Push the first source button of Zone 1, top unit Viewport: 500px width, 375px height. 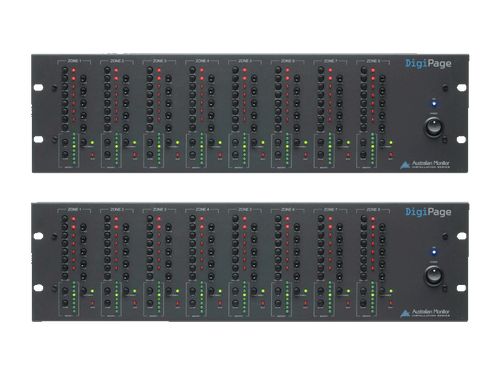(x=65, y=70)
